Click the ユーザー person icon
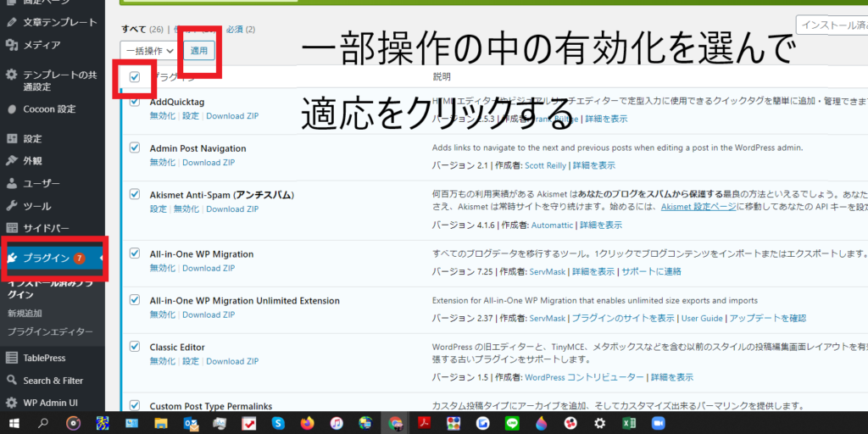 coord(11,183)
